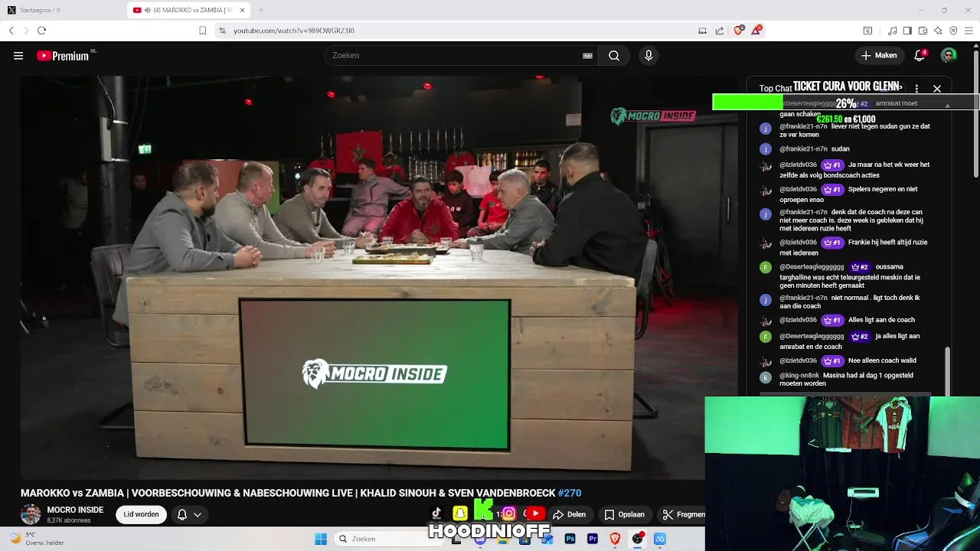Open YouTube notifications bell
Image resolution: width=980 pixels, height=551 pixels.
click(x=920, y=55)
